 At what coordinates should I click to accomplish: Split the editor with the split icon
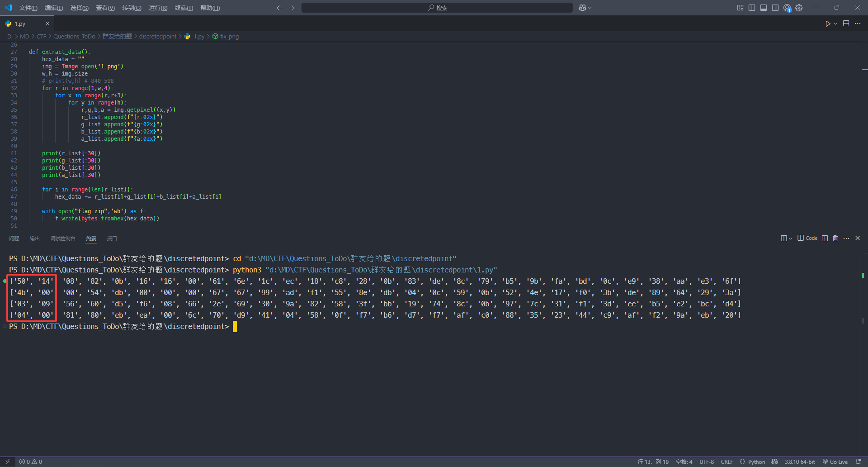click(846, 24)
